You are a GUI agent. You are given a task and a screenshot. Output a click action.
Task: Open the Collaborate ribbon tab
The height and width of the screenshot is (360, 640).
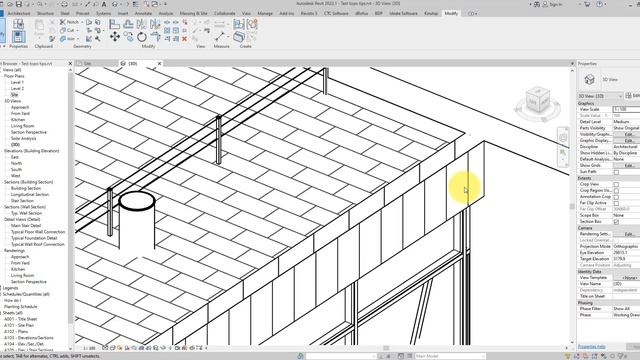click(224, 13)
